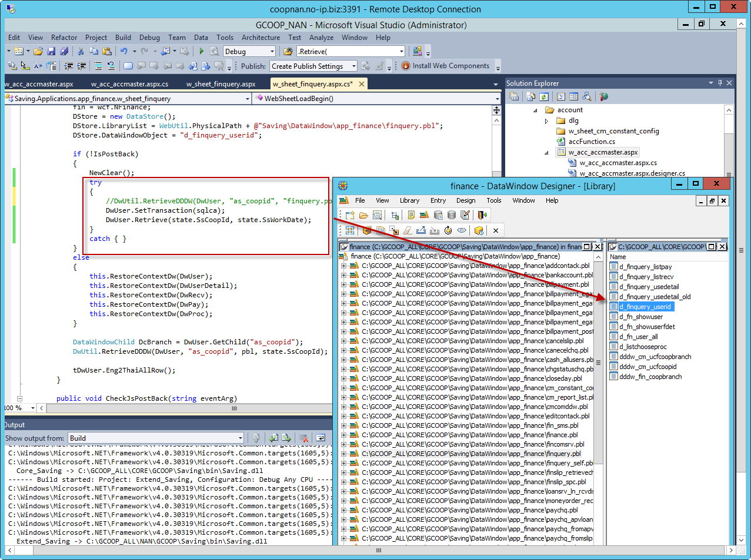The image size is (751, 560).
Task: Click the Preview icon in DataWindow Designer toolbar
Action: coord(378,215)
